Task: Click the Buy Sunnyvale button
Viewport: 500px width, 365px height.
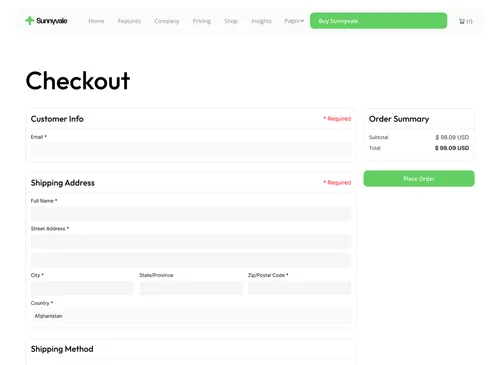Action: pyautogui.click(x=378, y=21)
